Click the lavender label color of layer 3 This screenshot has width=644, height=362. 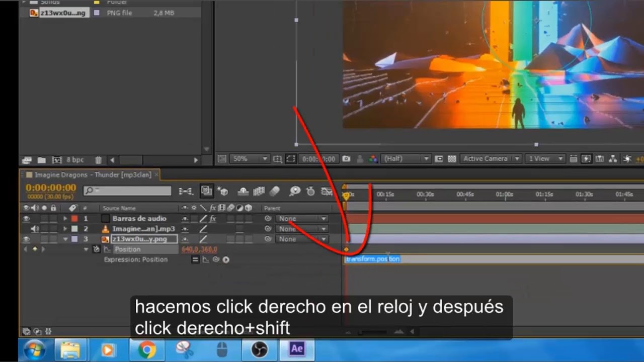(74, 239)
